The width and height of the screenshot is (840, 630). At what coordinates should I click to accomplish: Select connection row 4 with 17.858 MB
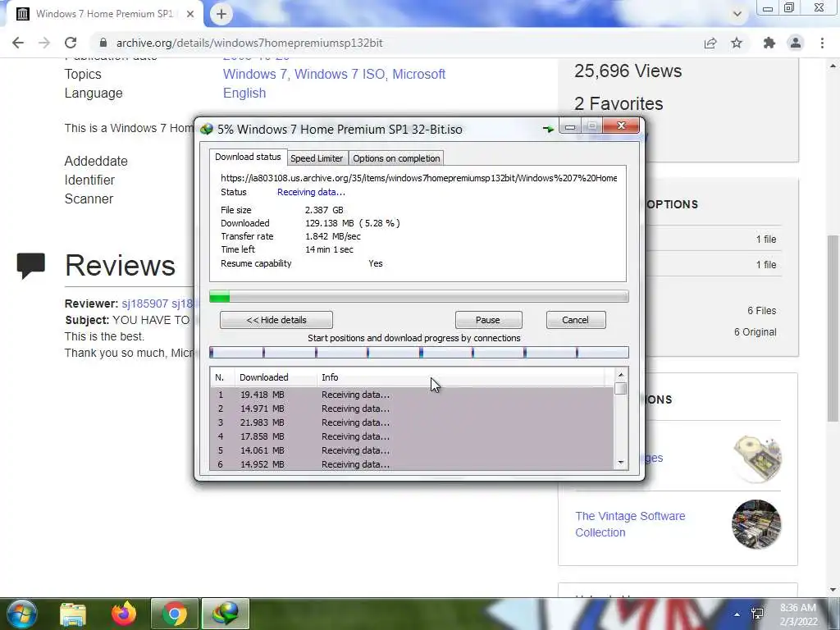pos(412,436)
